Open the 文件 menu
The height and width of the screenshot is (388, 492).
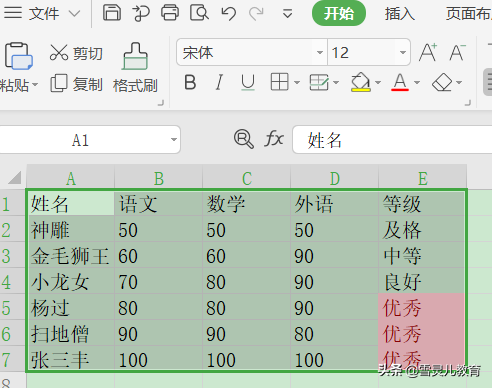tap(44, 14)
